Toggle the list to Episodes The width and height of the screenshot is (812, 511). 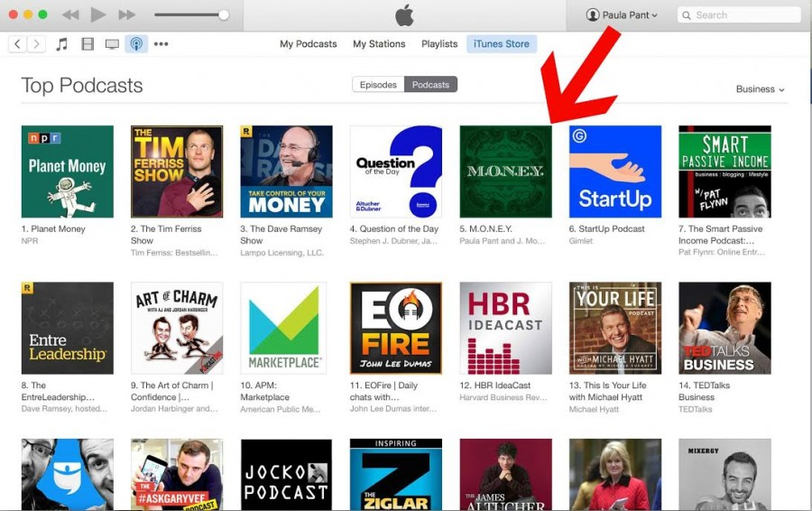378,85
